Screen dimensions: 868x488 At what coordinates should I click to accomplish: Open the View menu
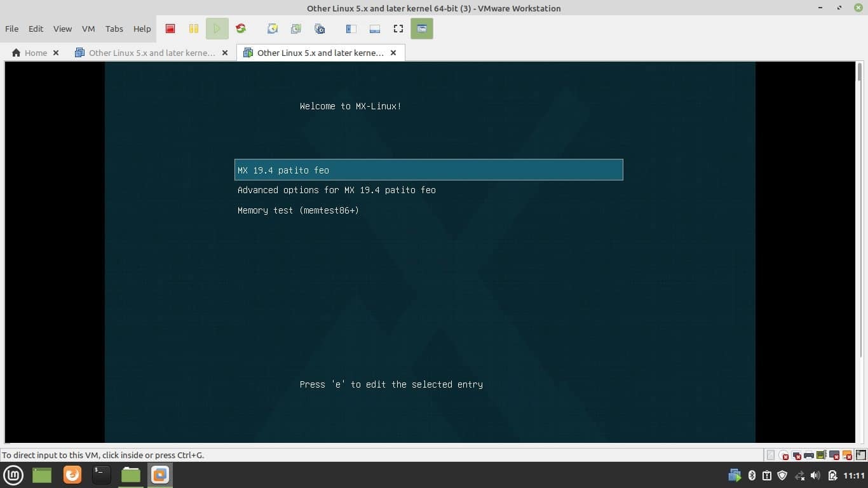pyautogui.click(x=62, y=29)
